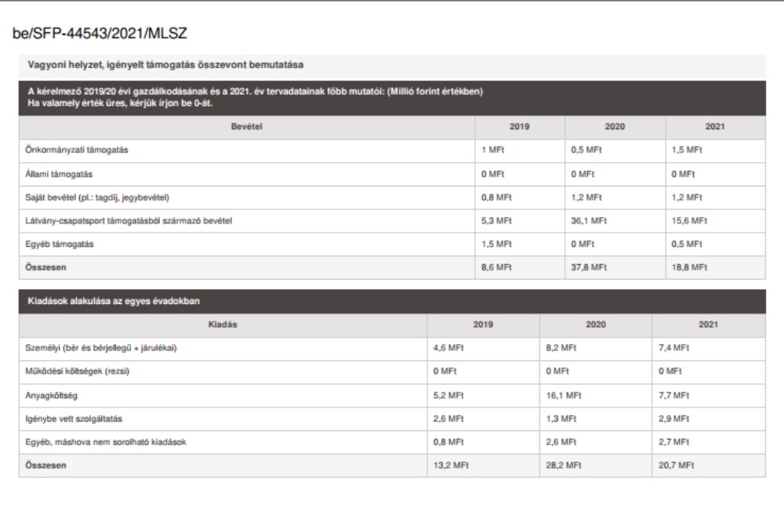Click the '0,8 MFt' value in Saját bevétel row
This screenshot has width=784, height=532.
click(x=496, y=197)
